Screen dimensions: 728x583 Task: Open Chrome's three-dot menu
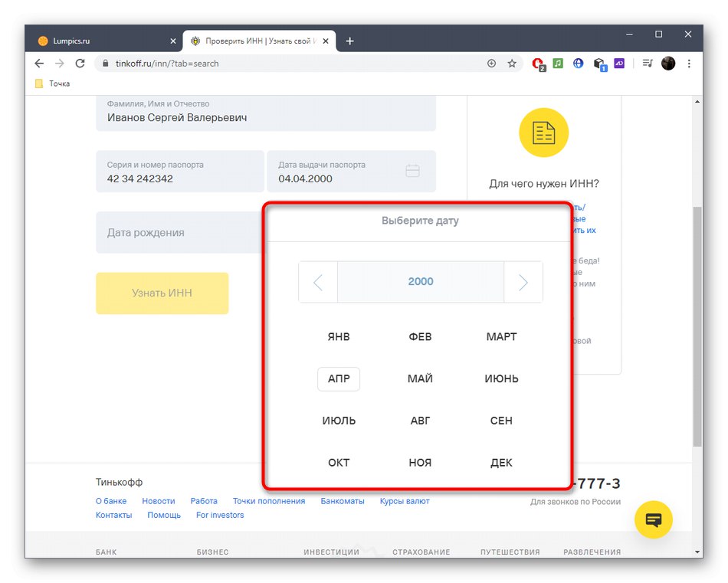click(689, 64)
